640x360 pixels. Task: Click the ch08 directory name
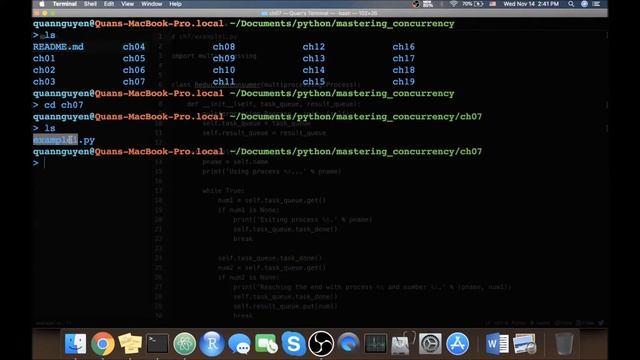click(224, 47)
